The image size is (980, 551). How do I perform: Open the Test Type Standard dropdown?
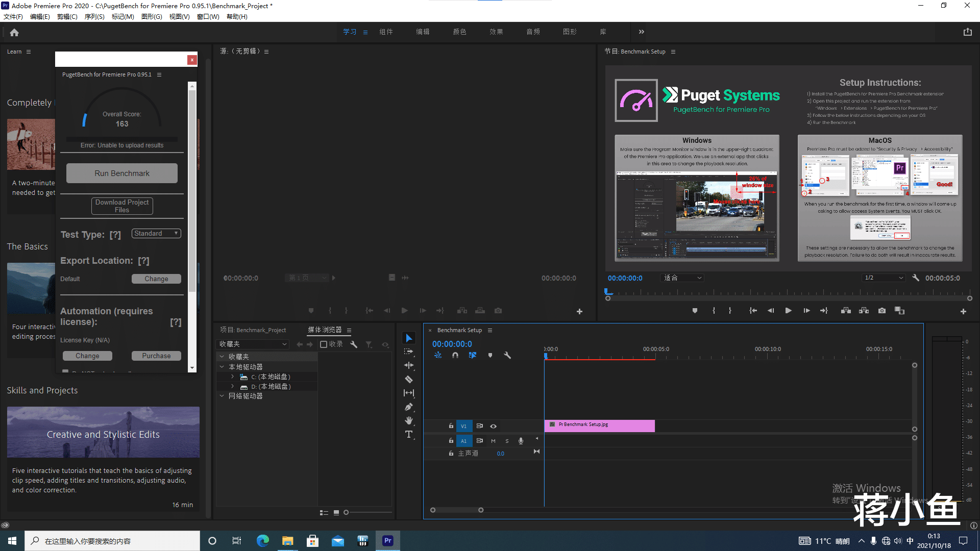pyautogui.click(x=156, y=234)
